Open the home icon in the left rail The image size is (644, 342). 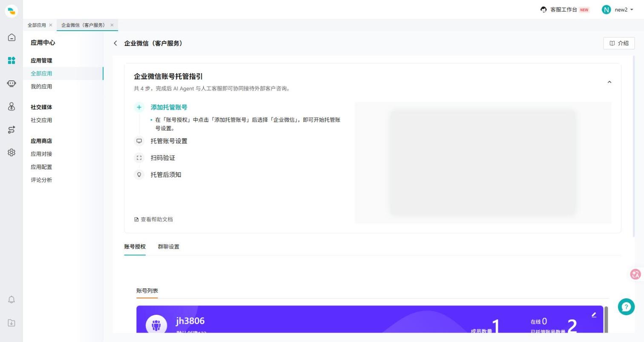(11, 37)
